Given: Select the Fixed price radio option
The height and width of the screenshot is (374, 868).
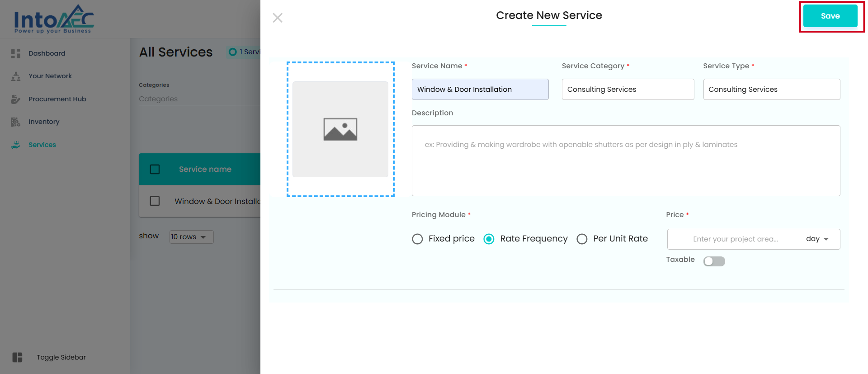Looking at the screenshot, I should pos(417,239).
